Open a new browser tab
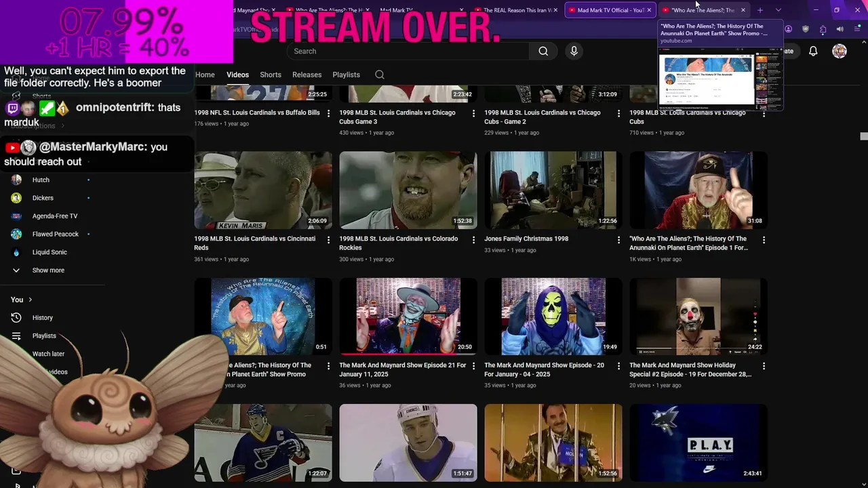 click(x=760, y=10)
